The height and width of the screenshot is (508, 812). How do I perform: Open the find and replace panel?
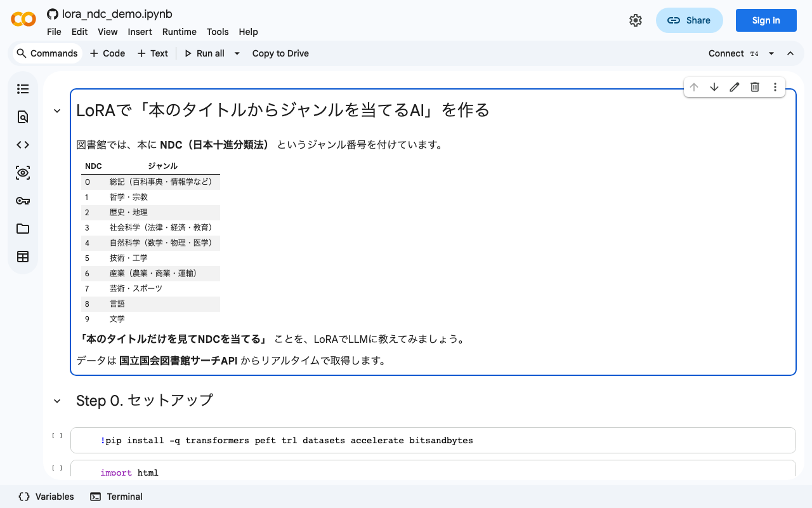[23, 117]
